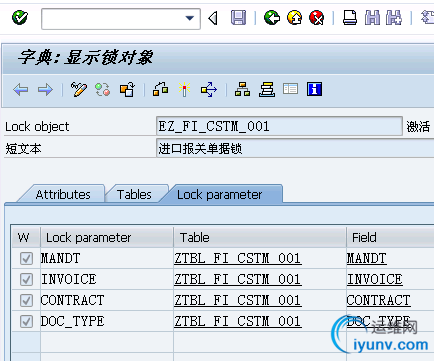Open the CONTRACT field link
Viewport: 434px width, 361px height.
click(x=379, y=301)
